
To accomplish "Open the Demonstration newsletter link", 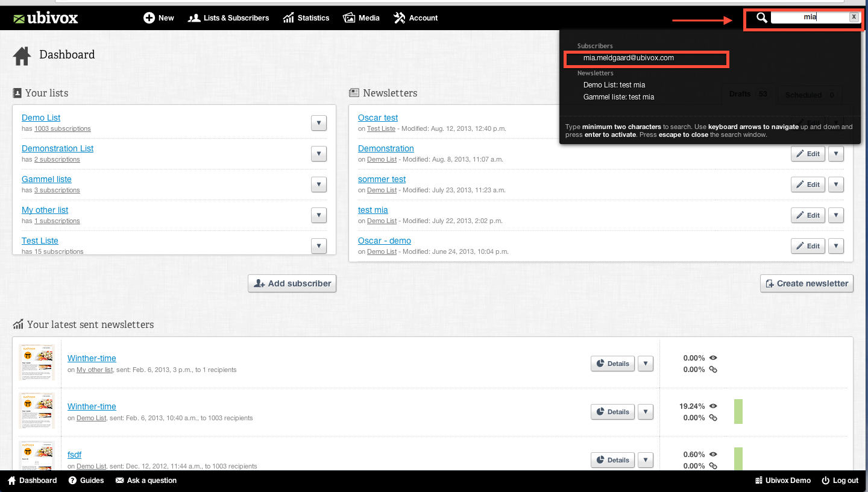I will click(x=386, y=148).
